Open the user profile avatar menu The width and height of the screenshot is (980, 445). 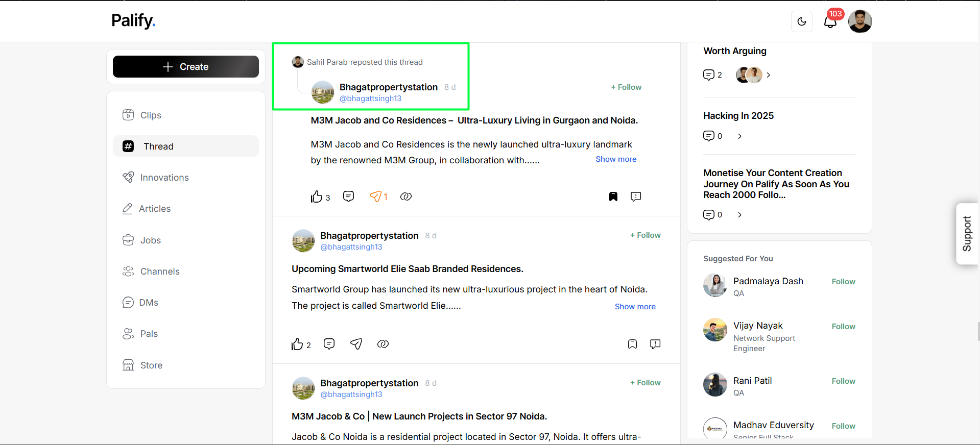[x=860, y=21]
